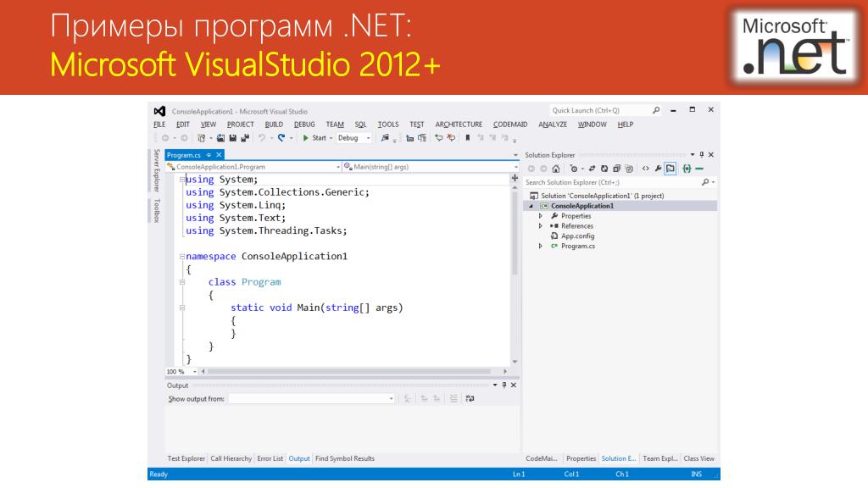Open the FILE menu
868x488 pixels.
click(x=159, y=125)
